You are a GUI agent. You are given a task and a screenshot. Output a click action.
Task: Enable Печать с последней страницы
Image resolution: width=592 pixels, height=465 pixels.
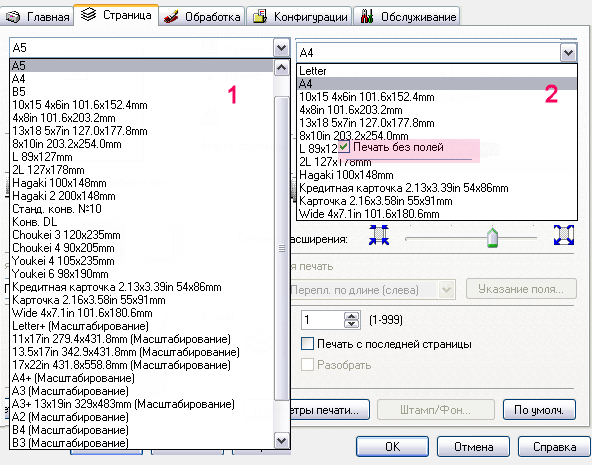tap(307, 344)
